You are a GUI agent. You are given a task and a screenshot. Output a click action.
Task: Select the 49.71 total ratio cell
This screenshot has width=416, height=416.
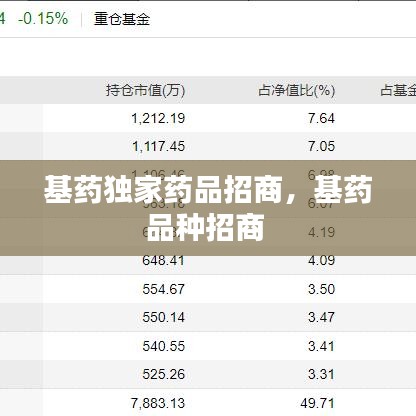317,403
